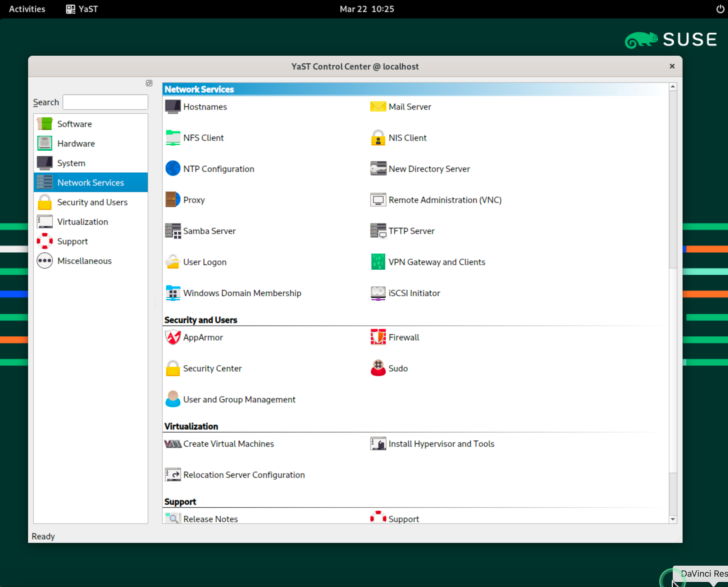Select Support category in sidebar
728x587 pixels.
(x=91, y=242)
